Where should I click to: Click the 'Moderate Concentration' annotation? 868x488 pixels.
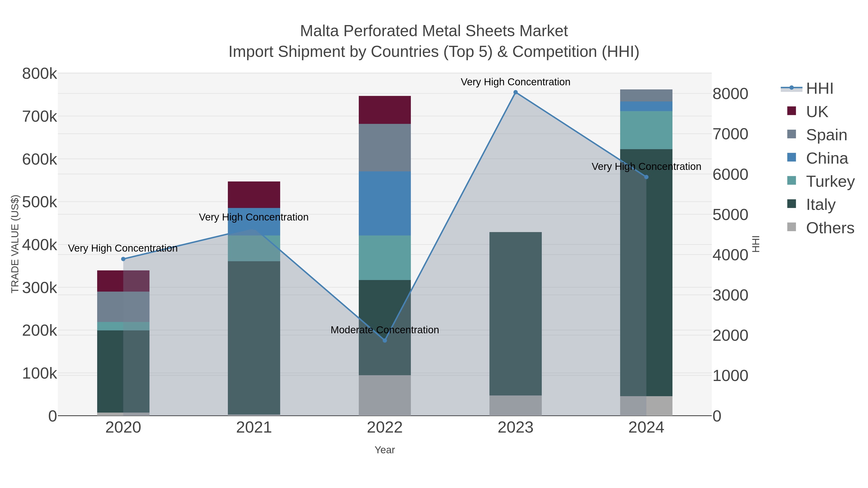[385, 330]
